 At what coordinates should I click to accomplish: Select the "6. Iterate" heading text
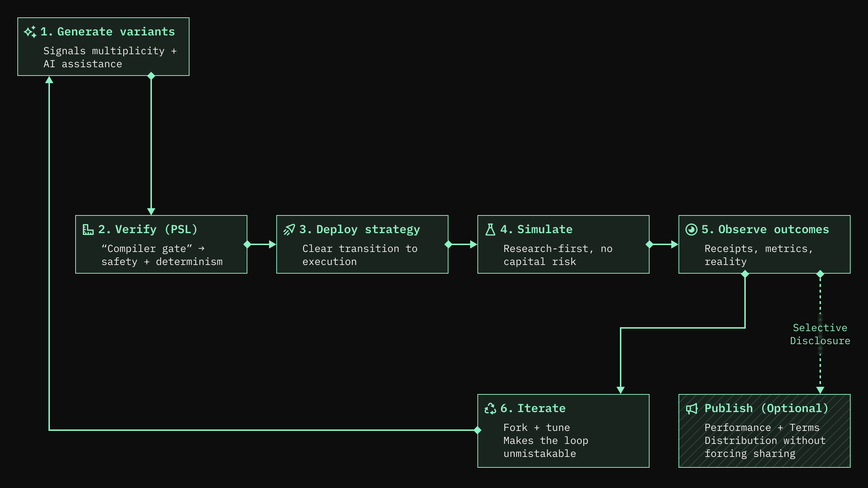tap(533, 408)
